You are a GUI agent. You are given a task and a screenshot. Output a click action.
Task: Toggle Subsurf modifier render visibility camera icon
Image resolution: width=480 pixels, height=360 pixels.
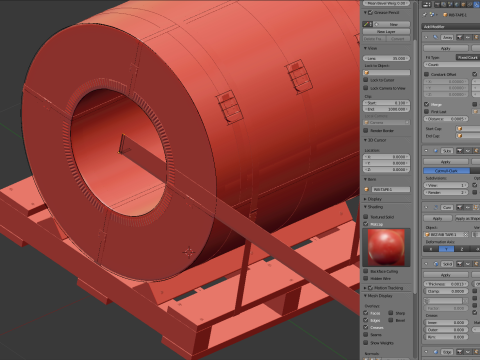(460, 151)
